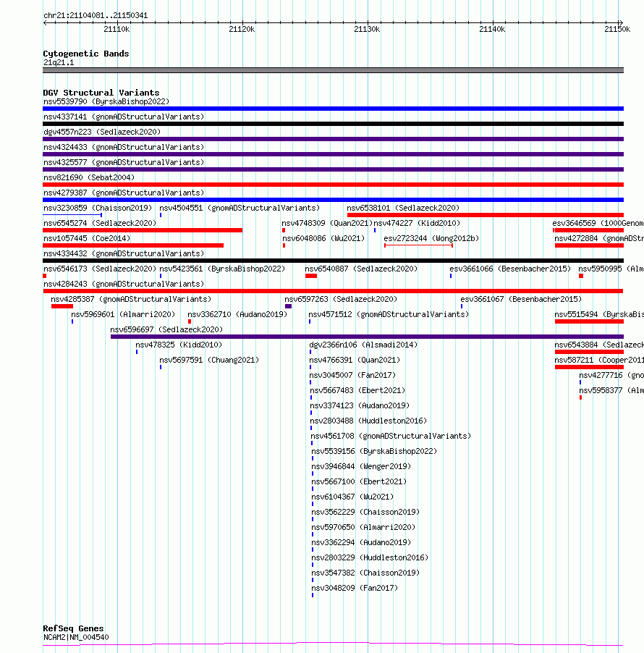Open nsv6597263 (Sedlazeck2020) variant

click(x=341, y=300)
